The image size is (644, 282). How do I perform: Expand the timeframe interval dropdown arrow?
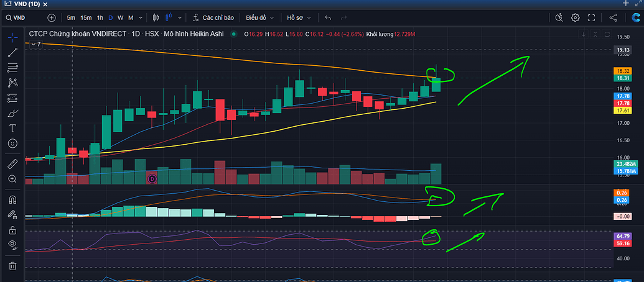point(141,17)
